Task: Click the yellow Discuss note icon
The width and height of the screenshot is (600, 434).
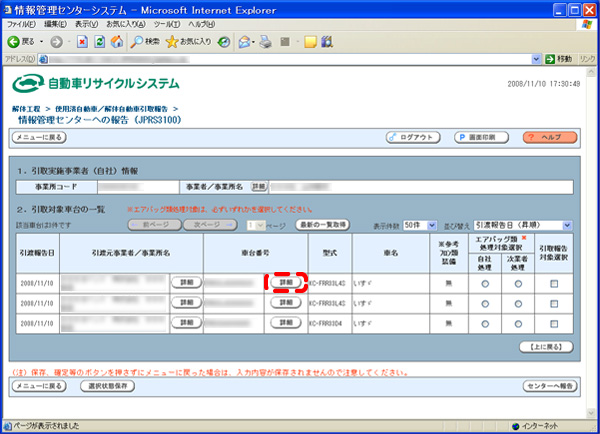Action: click(x=310, y=42)
